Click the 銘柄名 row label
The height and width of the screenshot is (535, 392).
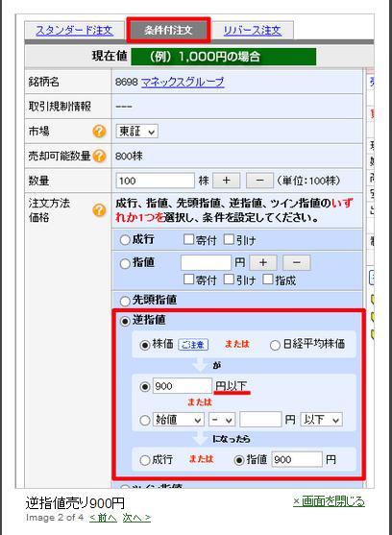44,82
